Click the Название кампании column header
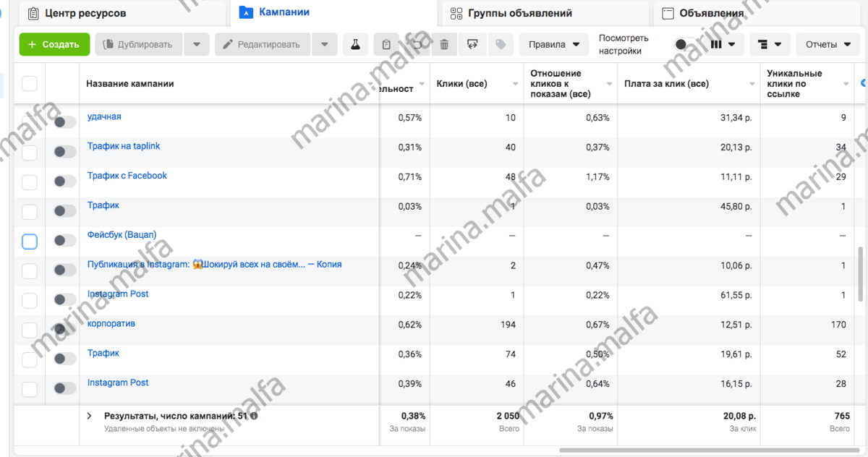Screen dimensions: 868x457 (x=130, y=84)
